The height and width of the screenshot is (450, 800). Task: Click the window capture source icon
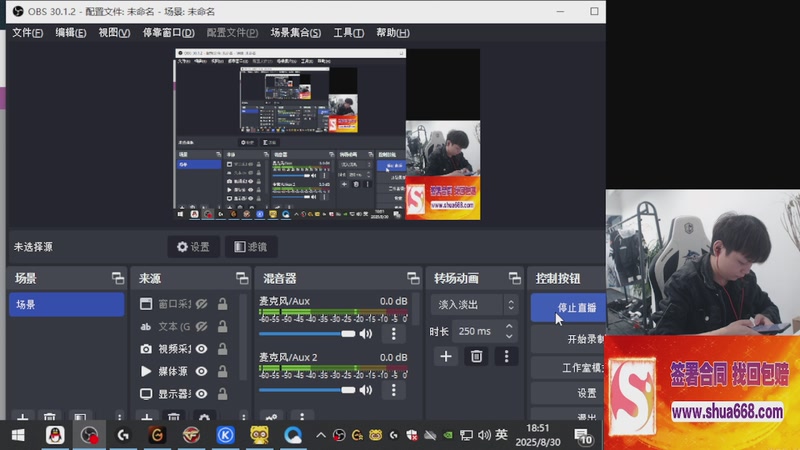tap(146, 304)
